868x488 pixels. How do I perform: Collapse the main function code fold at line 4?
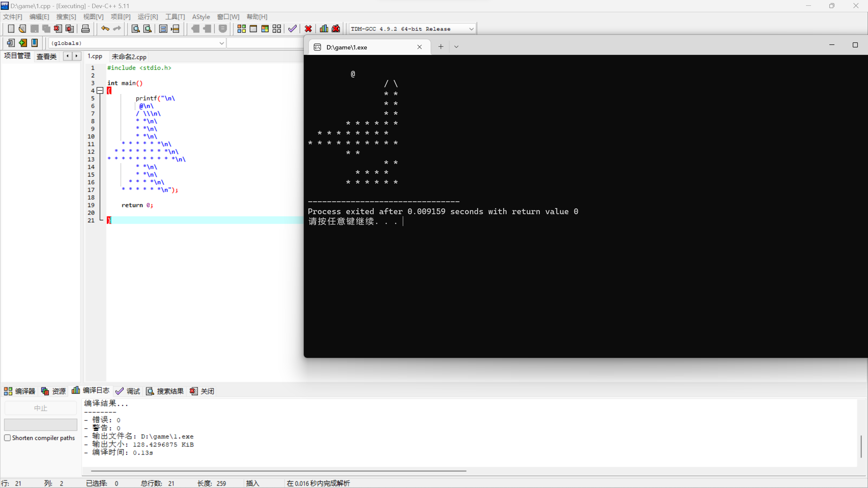pyautogui.click(x=100, y=90)
